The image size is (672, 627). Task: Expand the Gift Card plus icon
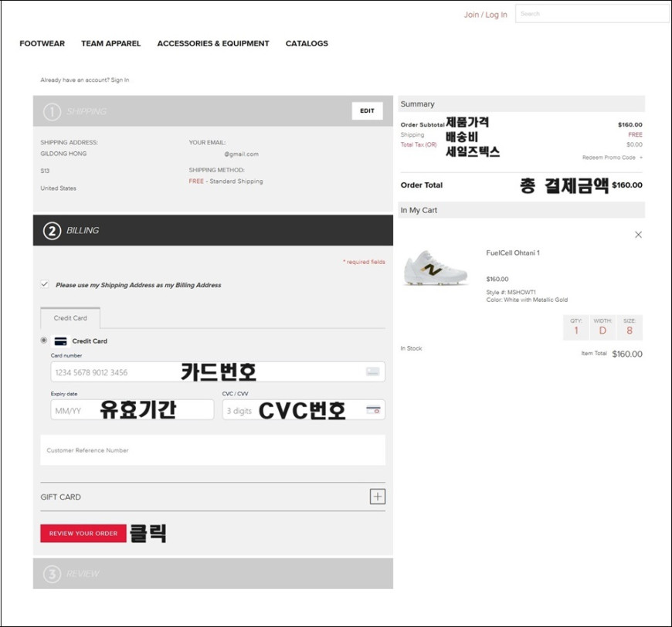(377, 497)
